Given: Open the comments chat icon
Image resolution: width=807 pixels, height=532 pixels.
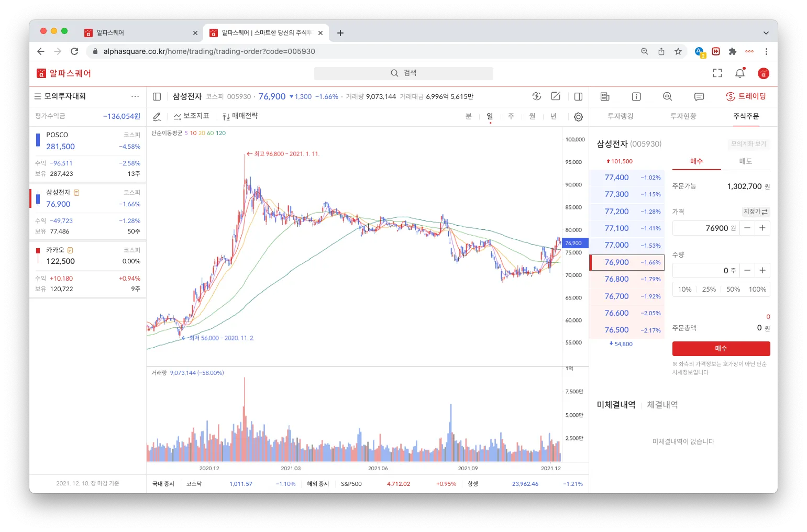Looking at the screenshot, I should [x=699, y=96].
